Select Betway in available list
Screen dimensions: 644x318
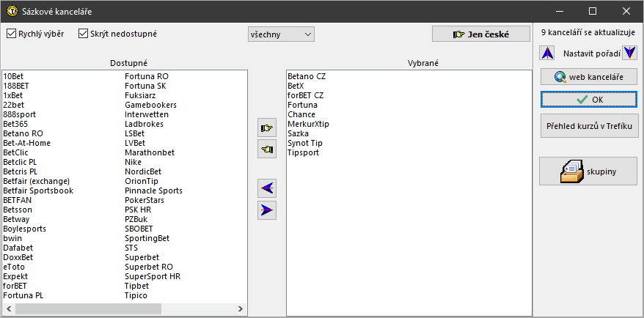pyautogui.click(x=17, y=219)
